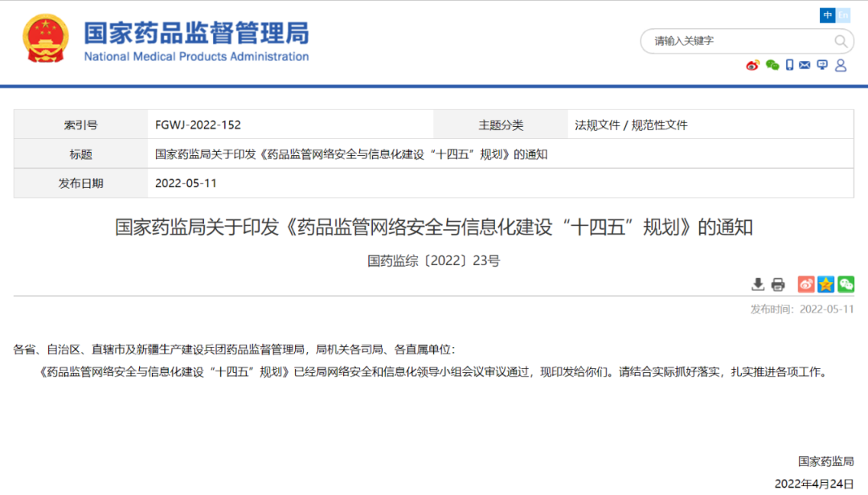Click National Medical Products Administration text
This screenshot has width=868, height=495.
pyautogui.click(x=197, y=56)
